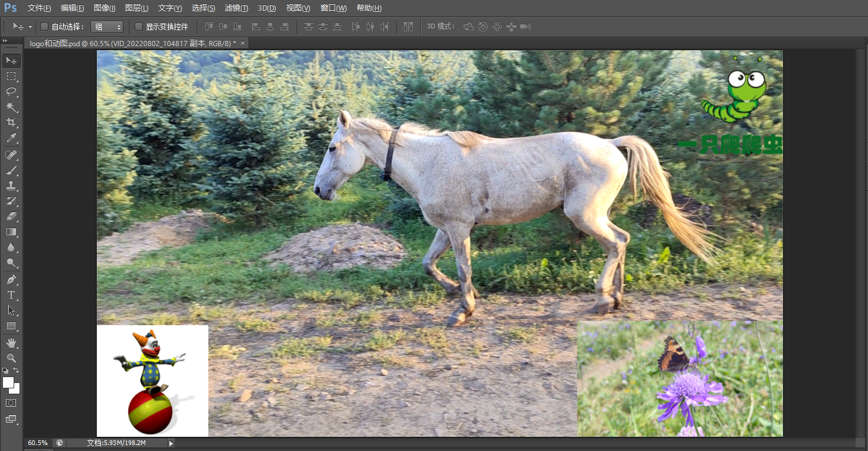Select the Pen tool
This screenshot has width=868, height=451.
11,279
